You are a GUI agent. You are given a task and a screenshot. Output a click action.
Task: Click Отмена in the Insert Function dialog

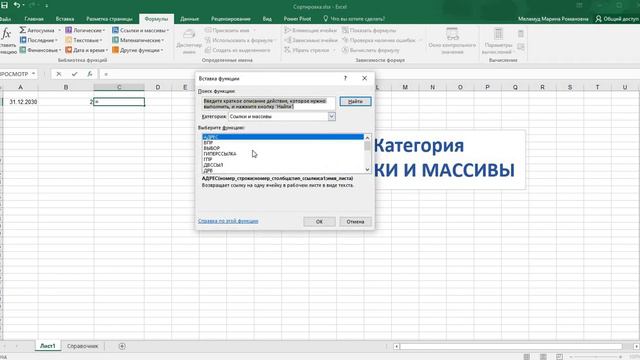click(x=355, y=221)
